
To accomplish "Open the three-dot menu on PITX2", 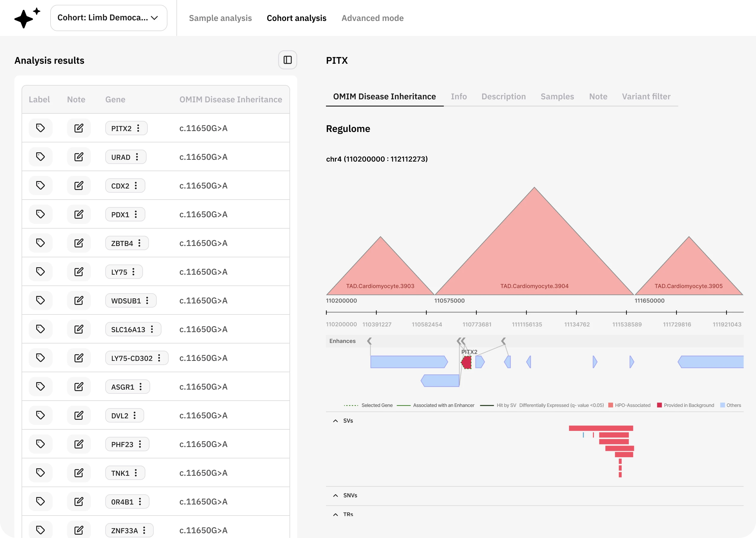I will click(x=138, y=128).
